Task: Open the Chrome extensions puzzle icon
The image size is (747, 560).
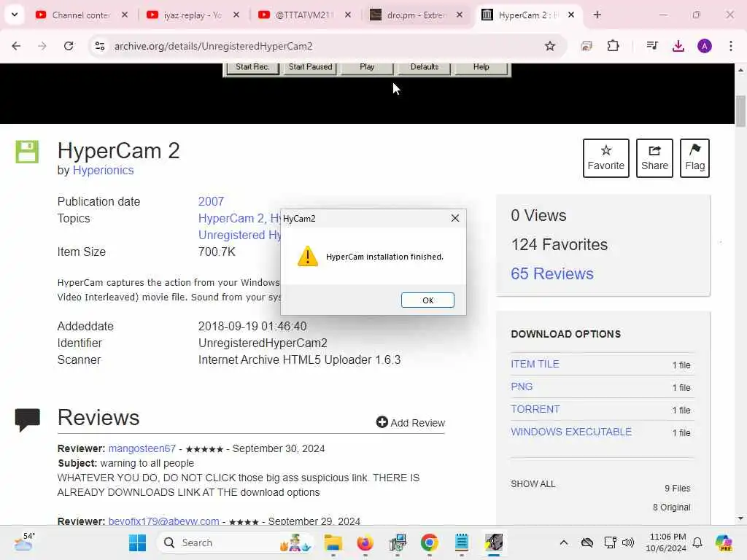Action: coord(613,46)
